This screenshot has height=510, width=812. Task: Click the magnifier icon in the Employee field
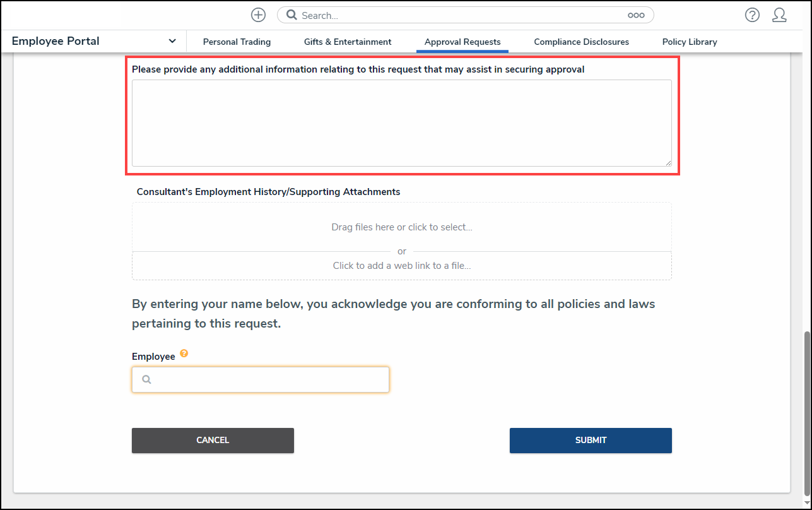146,380
